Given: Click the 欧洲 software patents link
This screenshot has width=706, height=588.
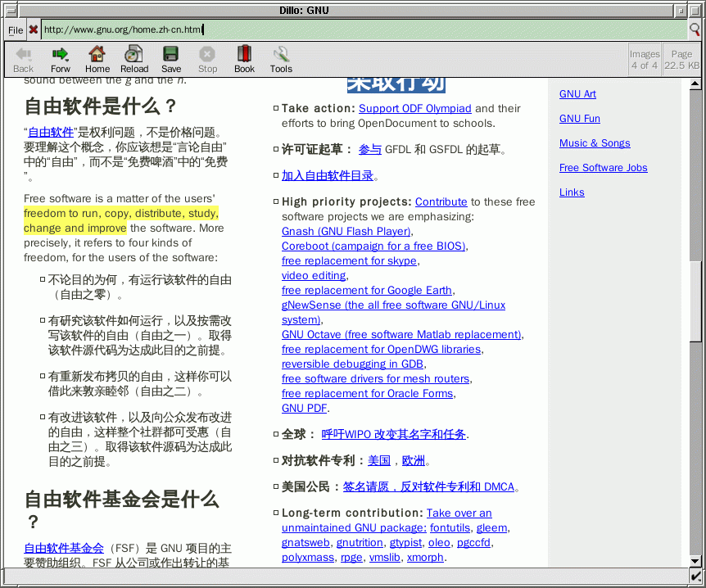Looking at the screenshot, I should click(413, 460).
